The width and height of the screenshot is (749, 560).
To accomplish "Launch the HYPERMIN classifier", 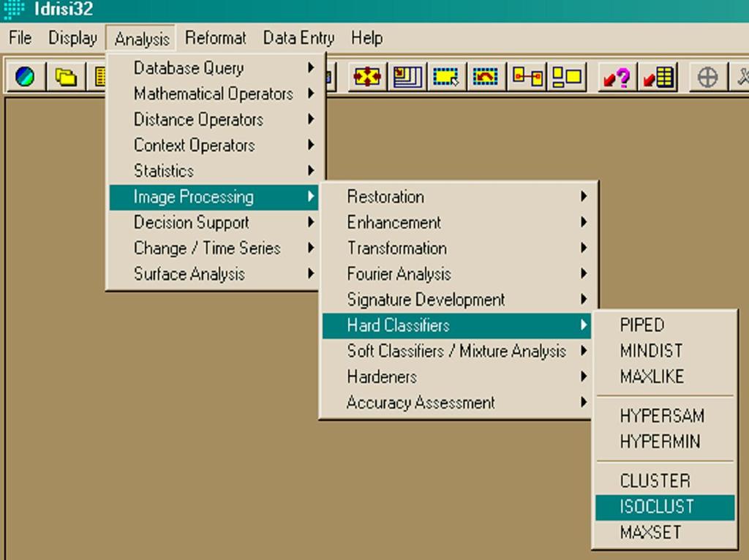I will [665, 442].
